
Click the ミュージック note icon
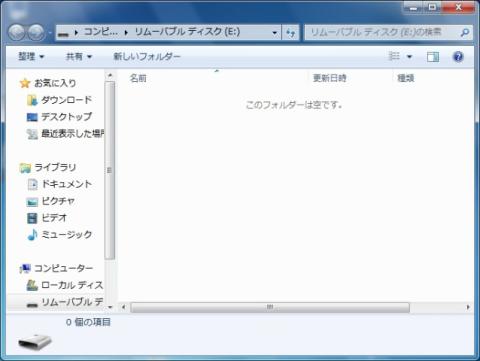pyautogui.click(x=32, y=235)
